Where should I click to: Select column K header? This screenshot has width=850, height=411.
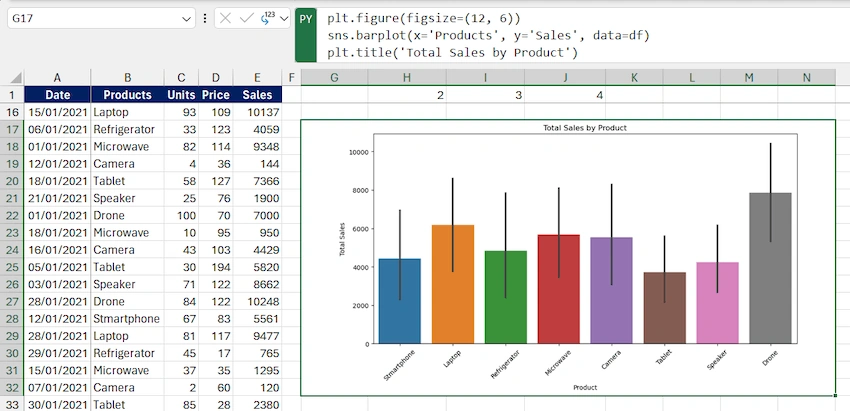[634, 78]
